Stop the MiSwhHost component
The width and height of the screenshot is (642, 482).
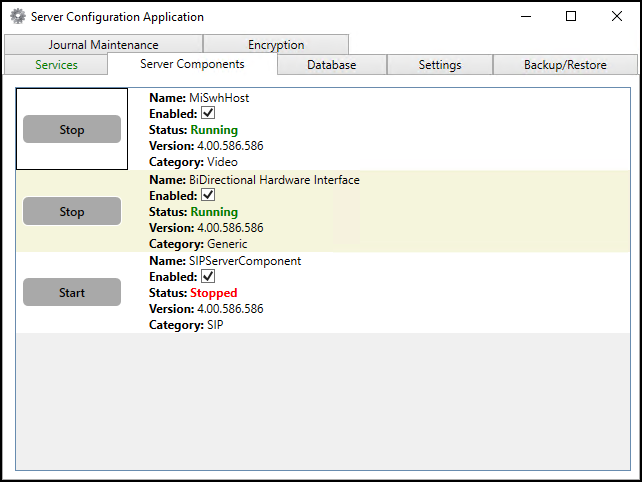pos(72,130)
